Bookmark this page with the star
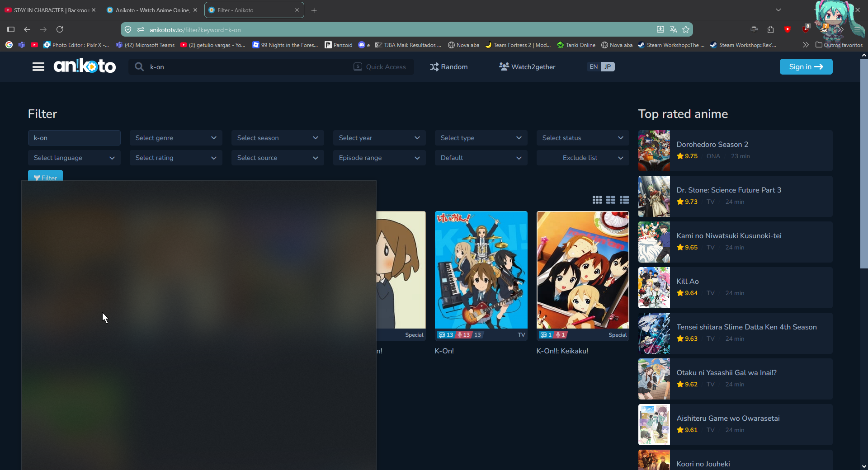Screen dimensions: 868x470 [x=686, y=29]
